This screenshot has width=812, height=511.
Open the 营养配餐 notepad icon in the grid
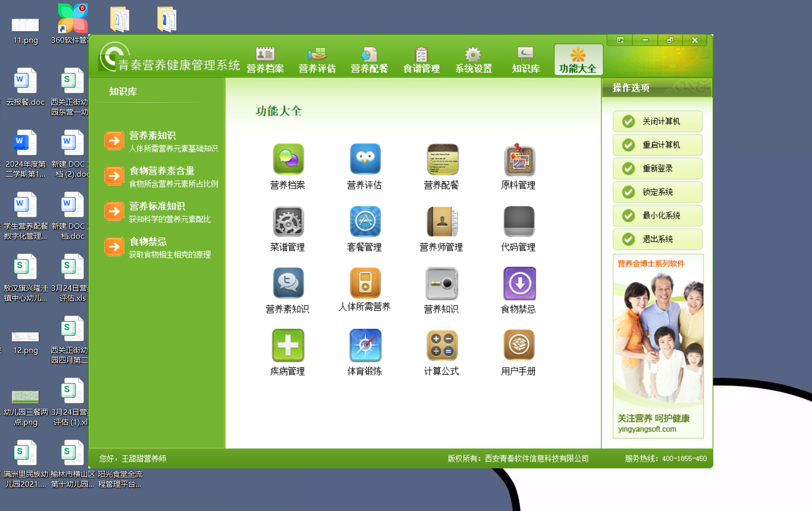442,160
